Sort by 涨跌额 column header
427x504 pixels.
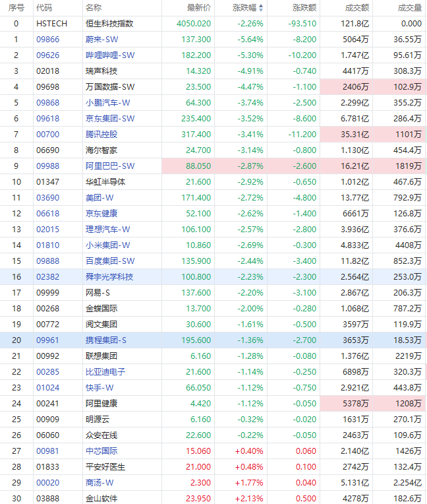coord(304,8)
